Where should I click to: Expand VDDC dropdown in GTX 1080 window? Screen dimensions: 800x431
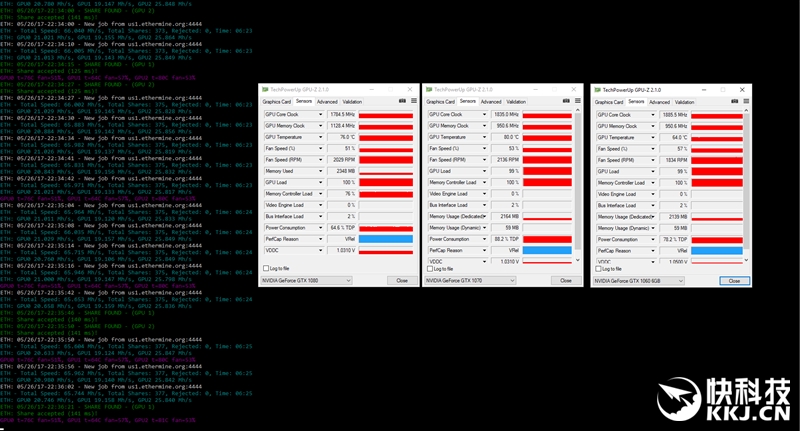[320, 250]
